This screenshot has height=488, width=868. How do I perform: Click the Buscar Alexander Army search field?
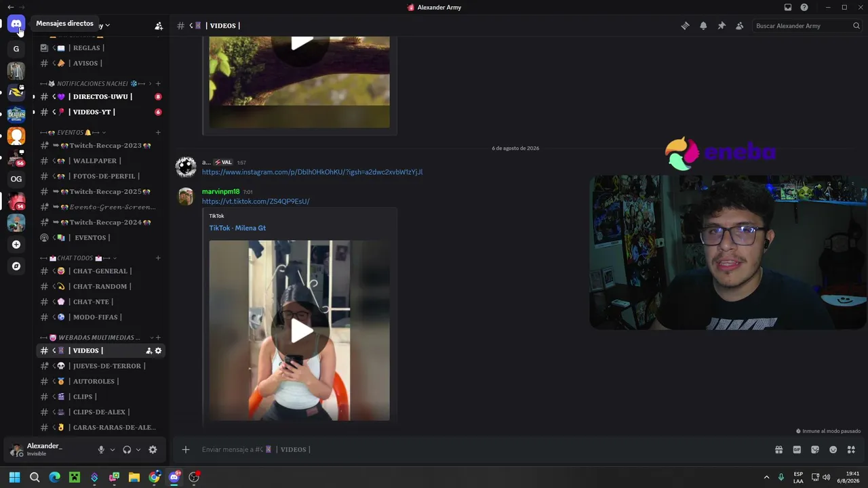(806, 26)
